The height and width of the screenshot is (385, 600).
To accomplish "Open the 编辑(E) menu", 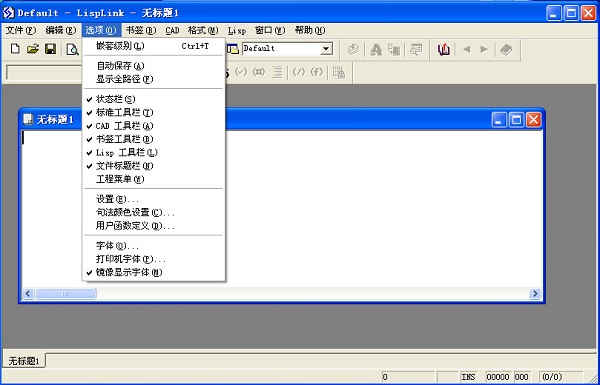I will point(60,30).
